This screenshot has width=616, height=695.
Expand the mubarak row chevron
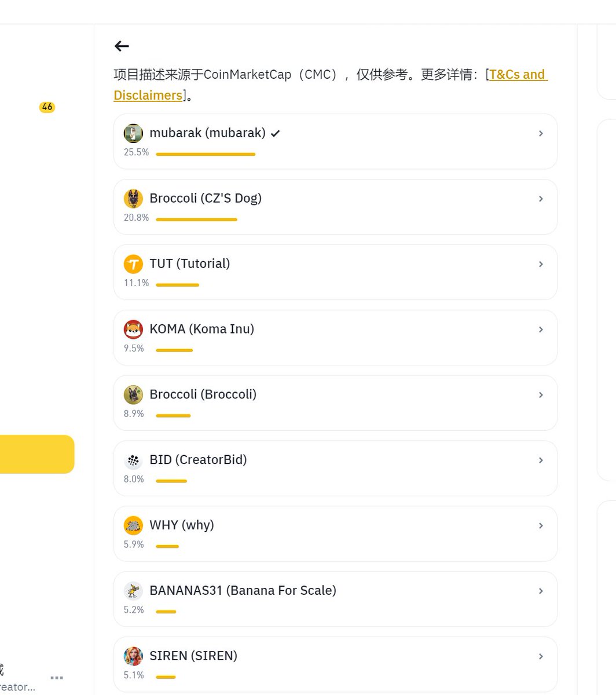tap(541, 133)
